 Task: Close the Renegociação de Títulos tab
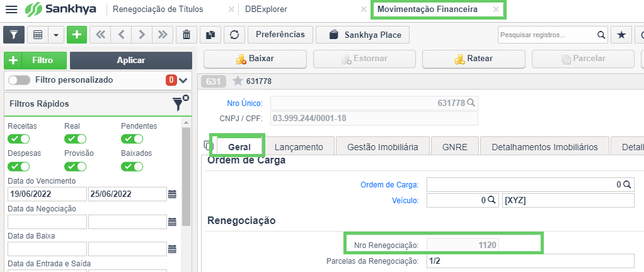click(x=231, y=9)
